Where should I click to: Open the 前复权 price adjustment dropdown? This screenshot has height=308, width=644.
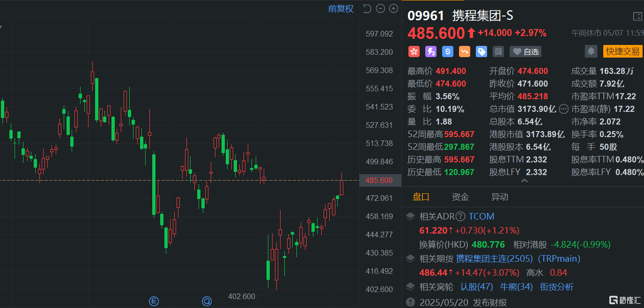pyautogui.click(x=341, y=8)
